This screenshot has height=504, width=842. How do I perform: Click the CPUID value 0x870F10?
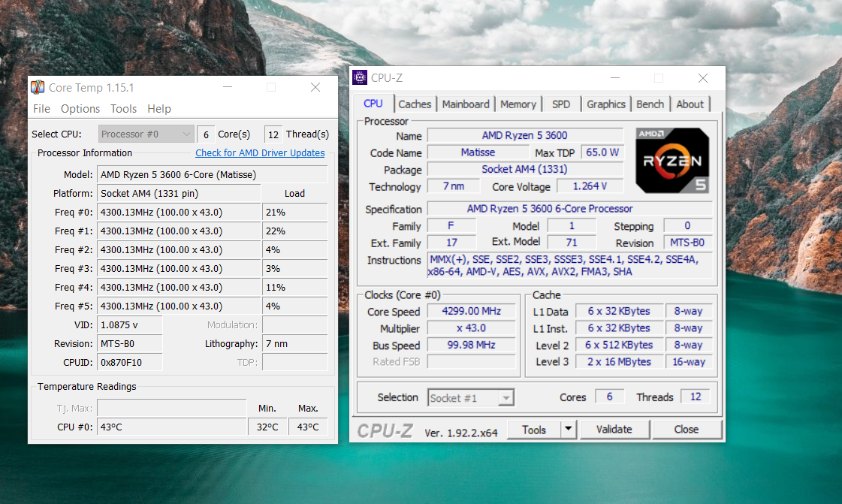coord(129,362)
